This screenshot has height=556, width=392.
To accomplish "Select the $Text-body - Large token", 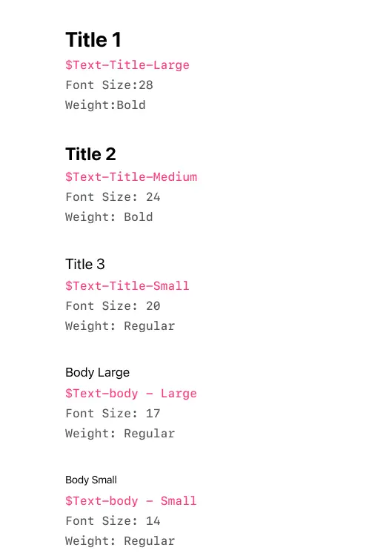I will 131,393.
